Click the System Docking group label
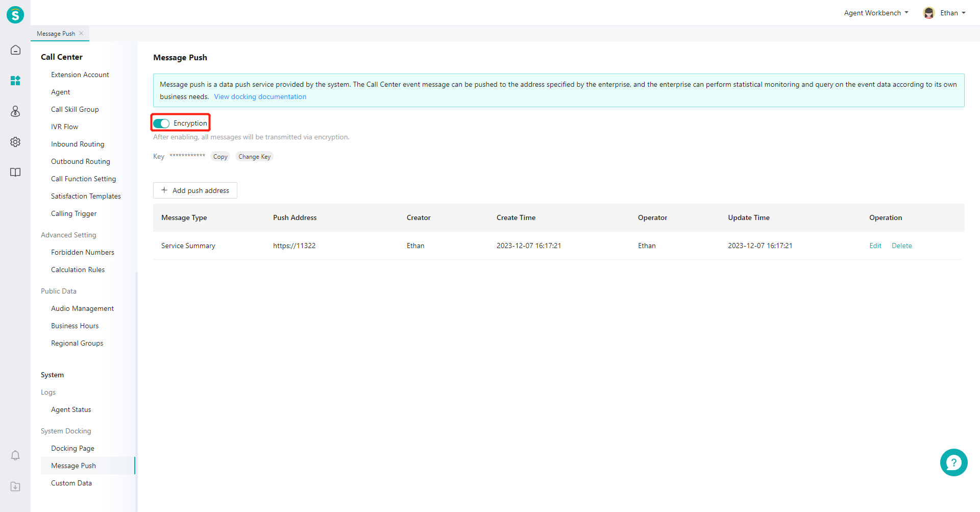This screenshot has height=512, width=980. pos(66,431)
